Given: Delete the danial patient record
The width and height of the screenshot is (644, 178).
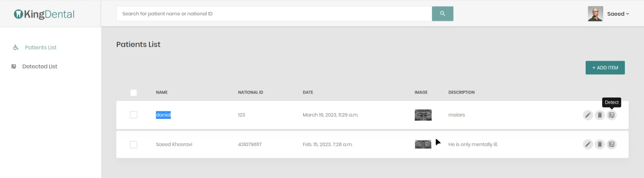Looking at the screenshot, I should 600,115.
